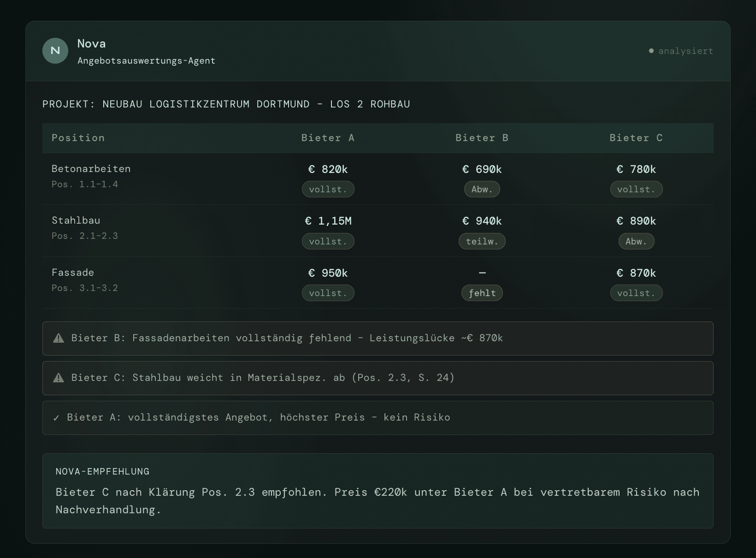Click Pos. 2.1-2.3 sublabel

tap(85, 236)
